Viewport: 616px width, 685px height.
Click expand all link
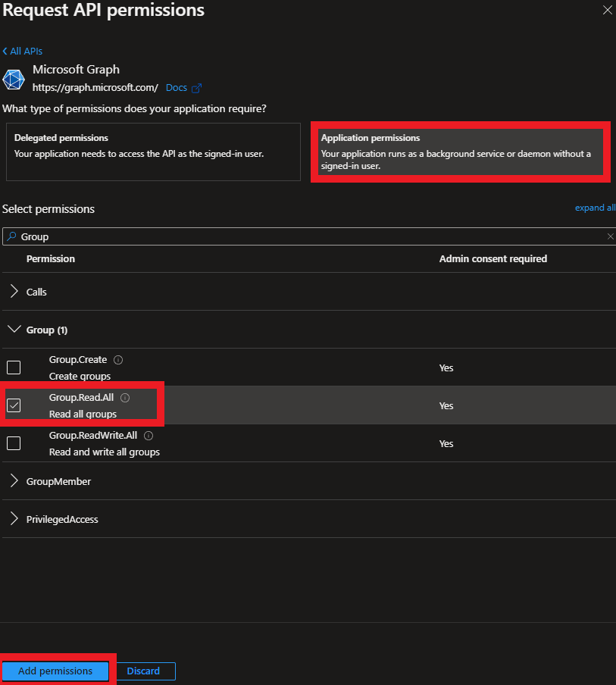595,208
